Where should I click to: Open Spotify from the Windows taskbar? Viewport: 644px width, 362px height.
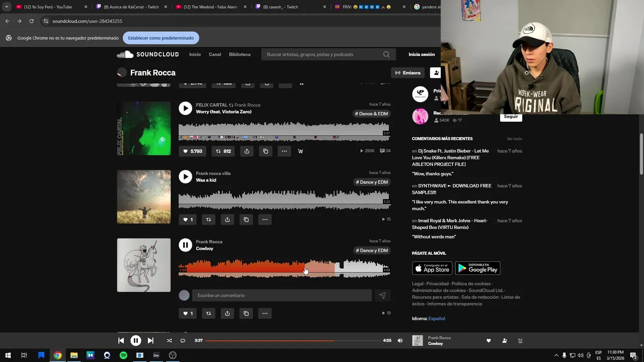click(123, 355)
